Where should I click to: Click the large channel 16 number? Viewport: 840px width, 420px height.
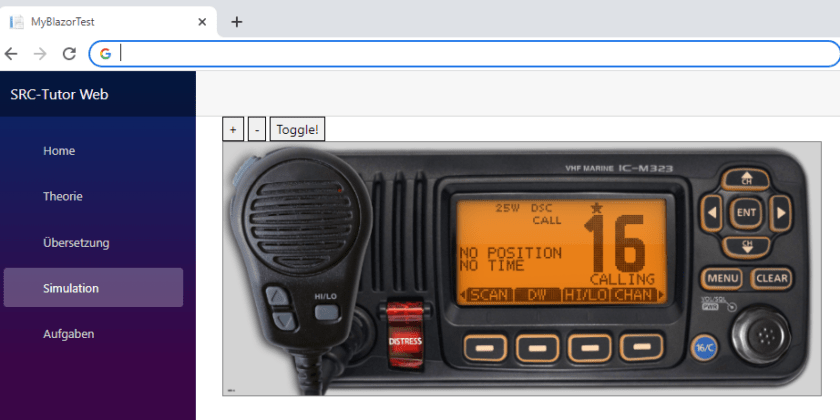point(615,242)
